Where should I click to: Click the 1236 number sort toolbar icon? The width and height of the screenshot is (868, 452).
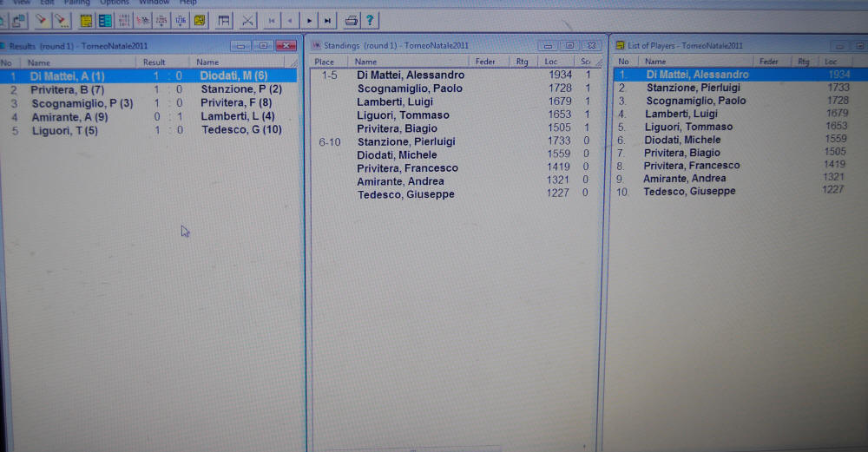coord(181,21)
